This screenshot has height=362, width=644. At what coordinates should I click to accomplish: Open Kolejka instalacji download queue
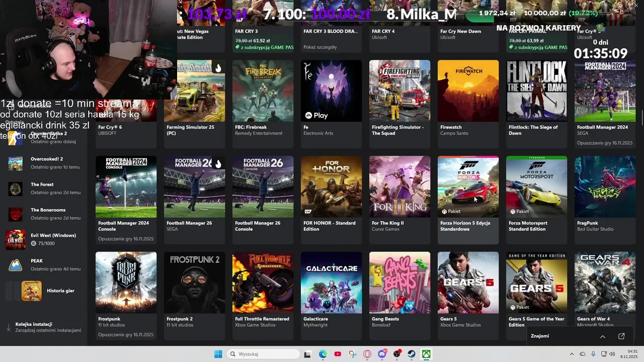tap(44, 327)
